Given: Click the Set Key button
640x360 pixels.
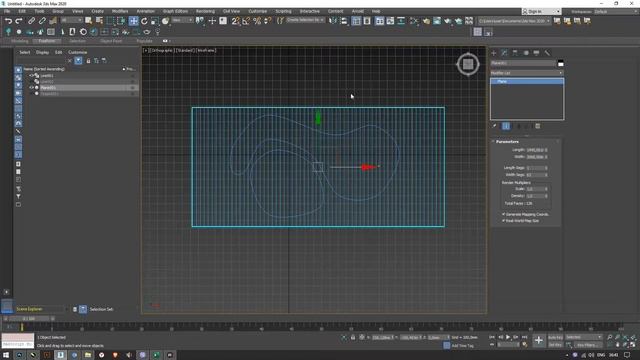Looking at the screenshot, I should (x=555, y=345).
